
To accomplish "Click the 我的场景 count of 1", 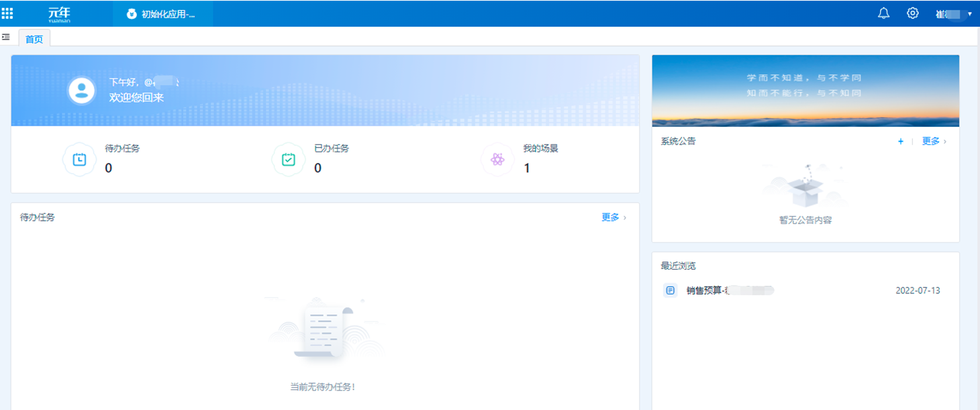I will click(x=527, y=168).
